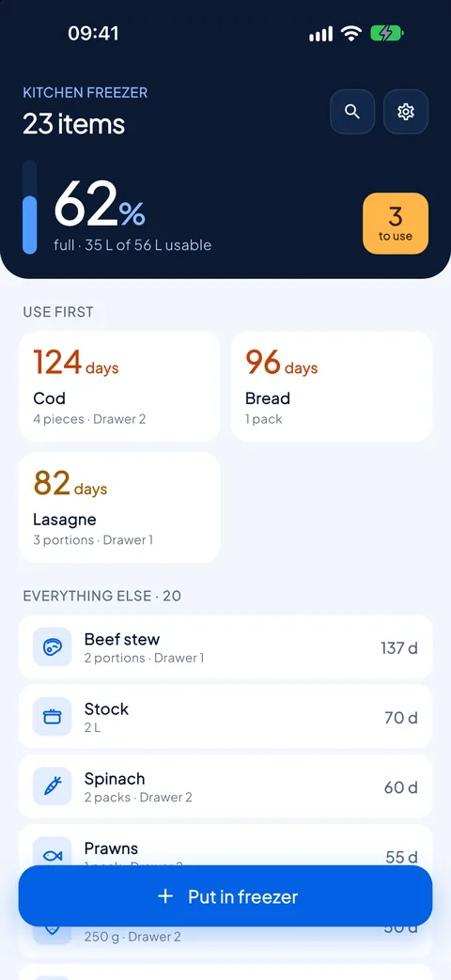Tap the Spinach carrot icon
The image size is (451, 980).
[x=53, y=786]
